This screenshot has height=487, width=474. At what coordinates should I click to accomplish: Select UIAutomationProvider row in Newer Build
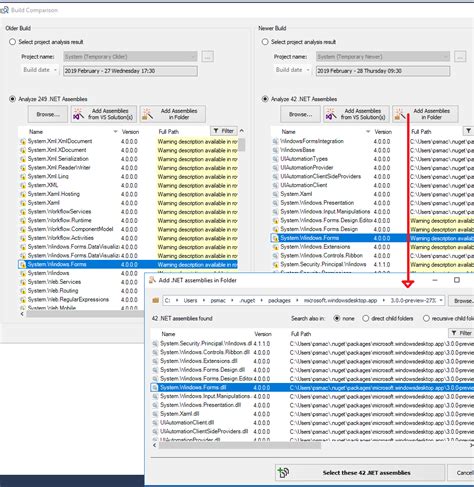(372, 168)
